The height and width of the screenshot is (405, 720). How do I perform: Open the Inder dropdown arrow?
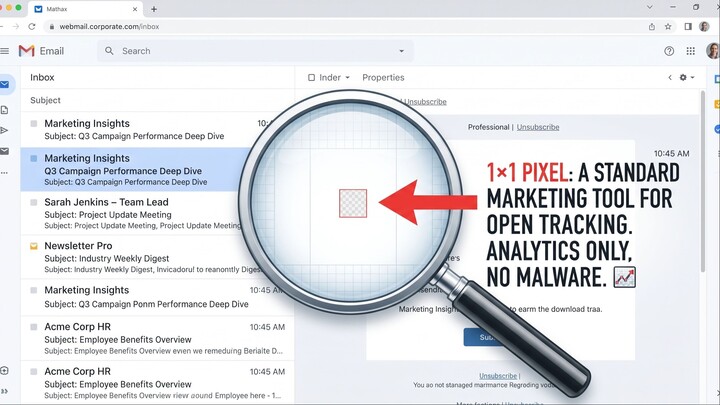(348, 78)
